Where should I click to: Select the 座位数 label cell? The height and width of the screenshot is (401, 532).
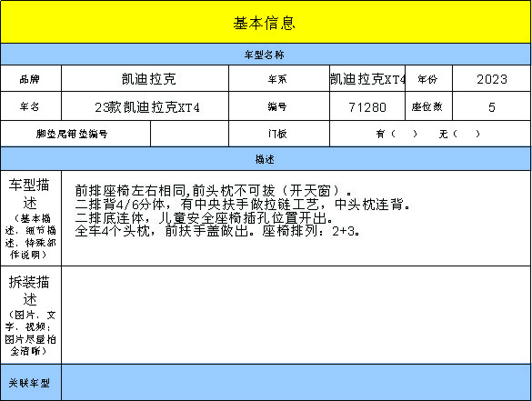click(x=428, y=106)
